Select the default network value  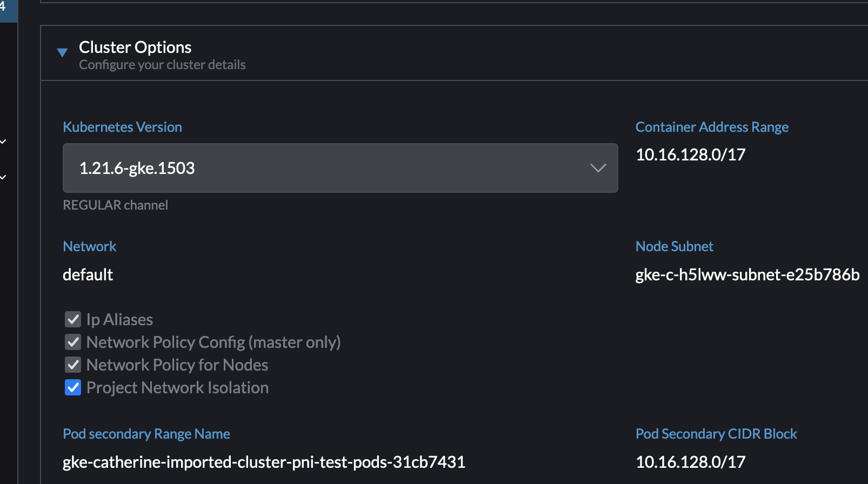coord(88,274)
